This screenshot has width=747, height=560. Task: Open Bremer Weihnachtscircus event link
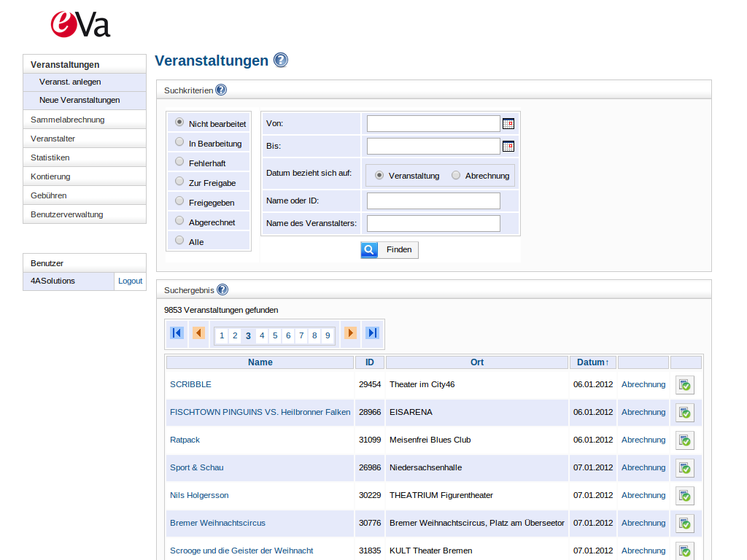point(217,523)
